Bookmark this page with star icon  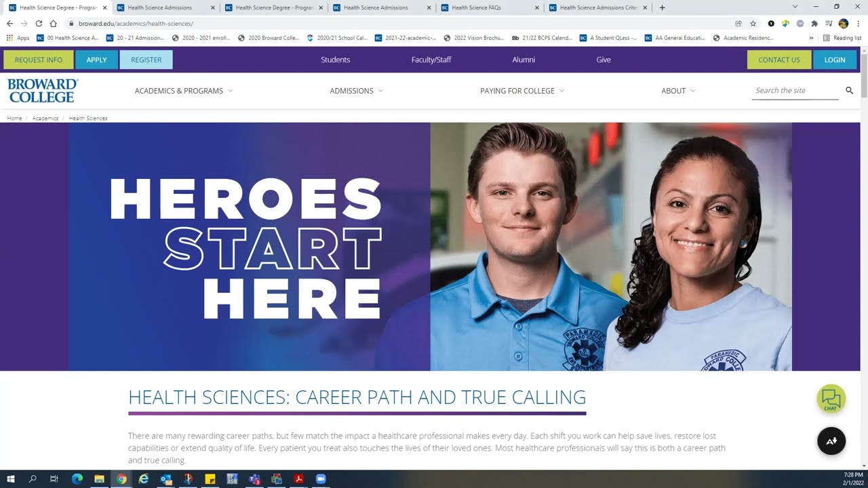click(x=753, y=23)
